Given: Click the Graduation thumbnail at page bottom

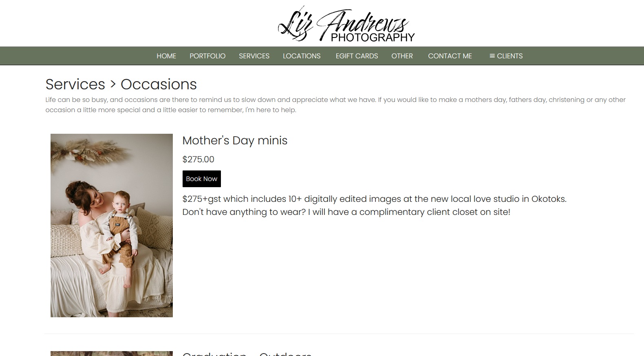Looking at the screenshot, I should (112, 354).
